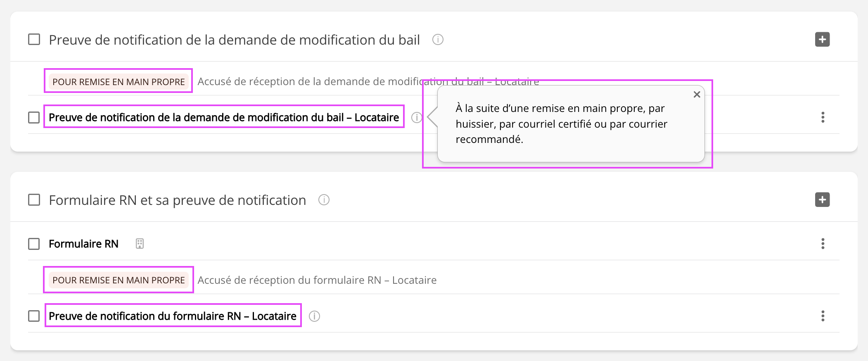868x361 pixels.
Task: Click info icon beside bail modification section title
Action: (438, 40)
